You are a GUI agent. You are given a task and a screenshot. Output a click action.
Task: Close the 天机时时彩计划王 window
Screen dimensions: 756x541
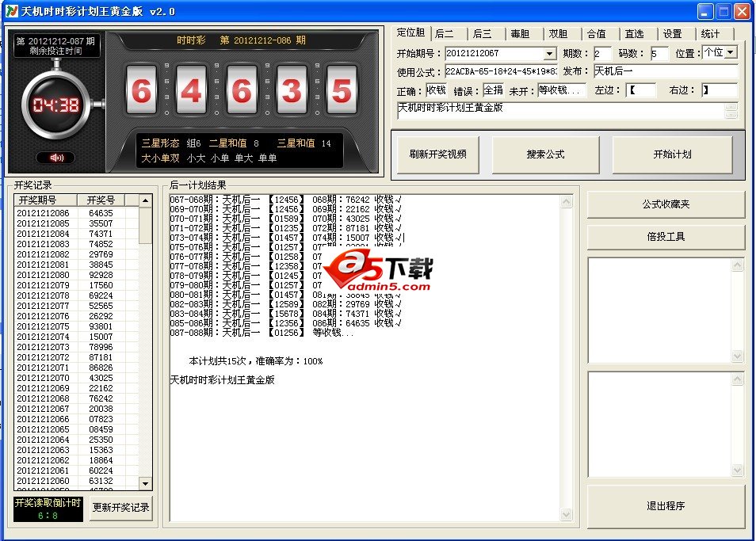point(742,12)
